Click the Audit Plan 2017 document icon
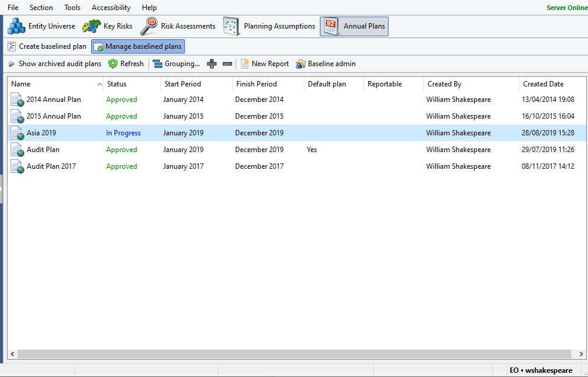 point(17,167)
